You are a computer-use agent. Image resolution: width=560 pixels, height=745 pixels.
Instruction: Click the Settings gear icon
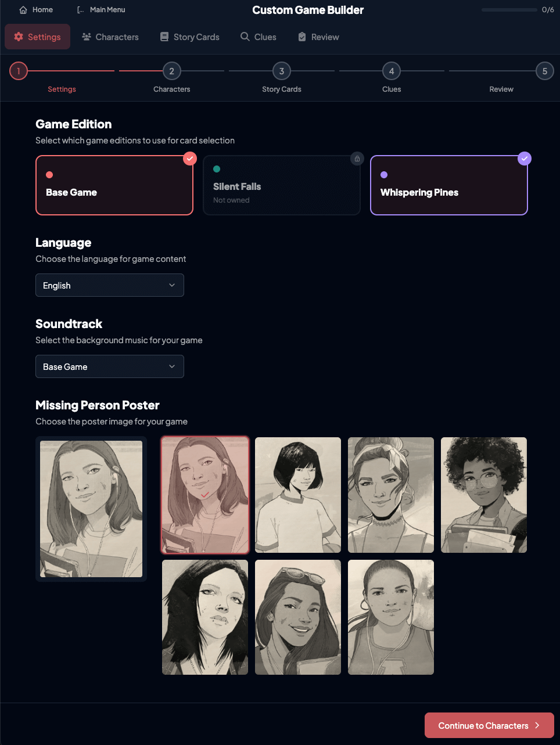pyautogui.click(x=19, y=37)
